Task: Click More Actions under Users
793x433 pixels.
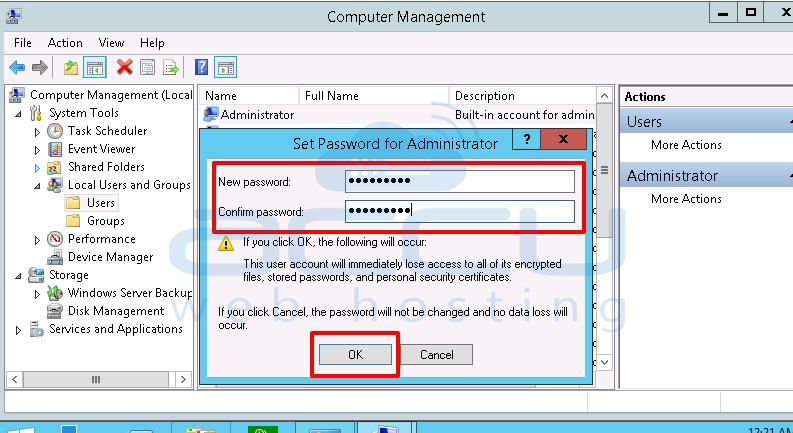Action: tap(686, 145)
